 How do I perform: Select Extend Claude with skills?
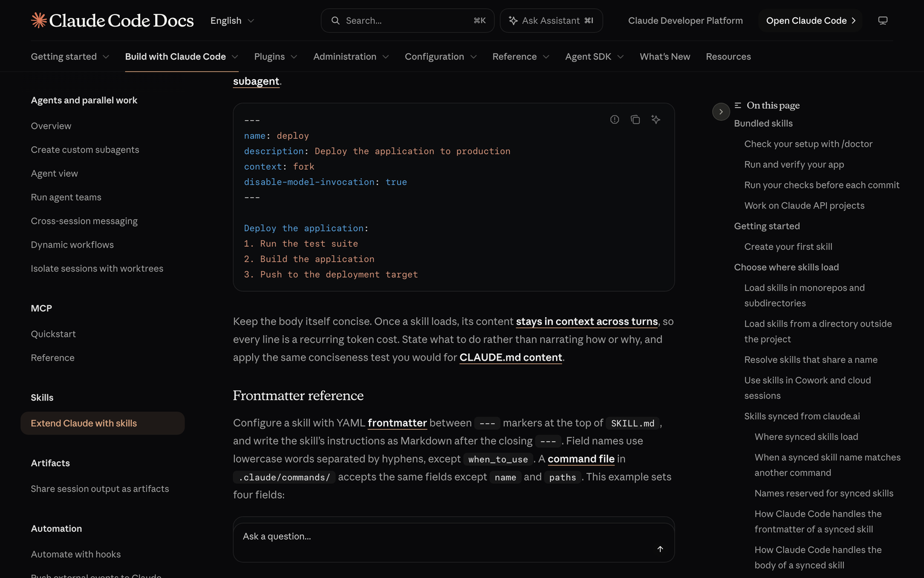point(103,423)
